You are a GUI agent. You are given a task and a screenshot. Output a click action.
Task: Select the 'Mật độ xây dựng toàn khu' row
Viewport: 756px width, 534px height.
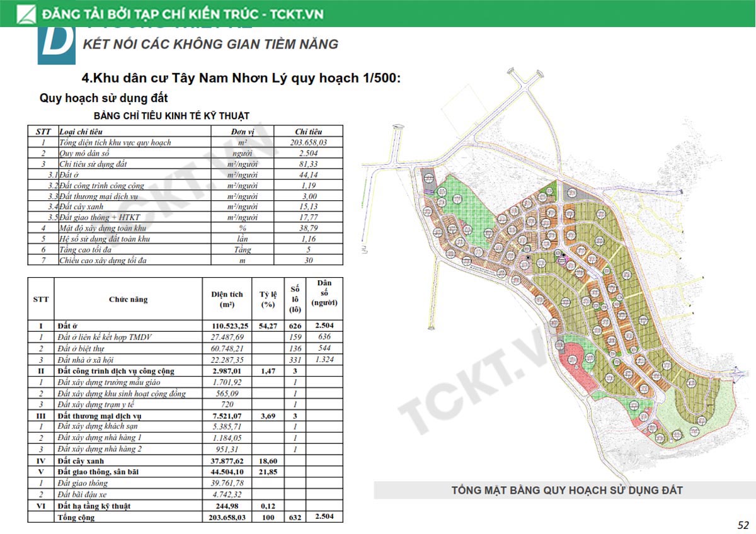tap(185, 228)
